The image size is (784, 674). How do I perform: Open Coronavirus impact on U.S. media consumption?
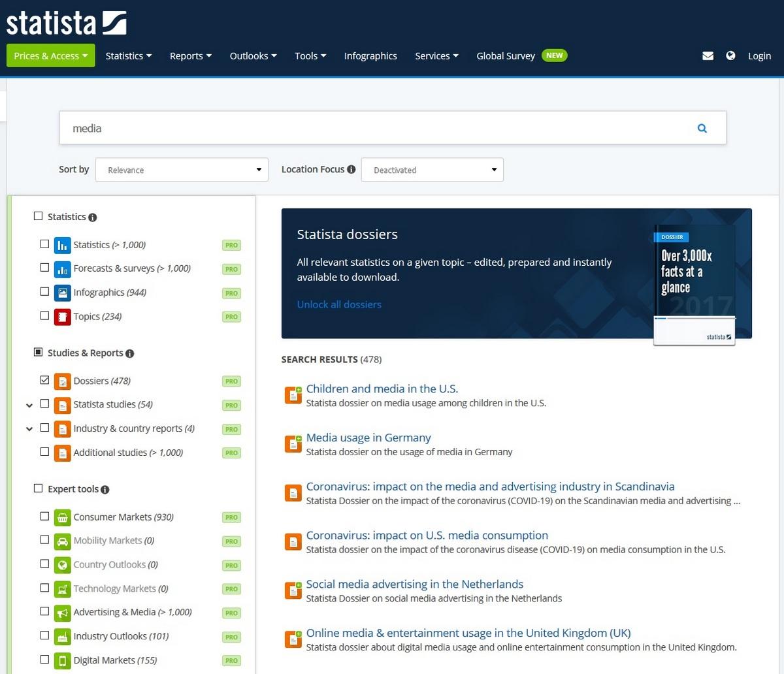pyautogui.click(x=427, y=536)
